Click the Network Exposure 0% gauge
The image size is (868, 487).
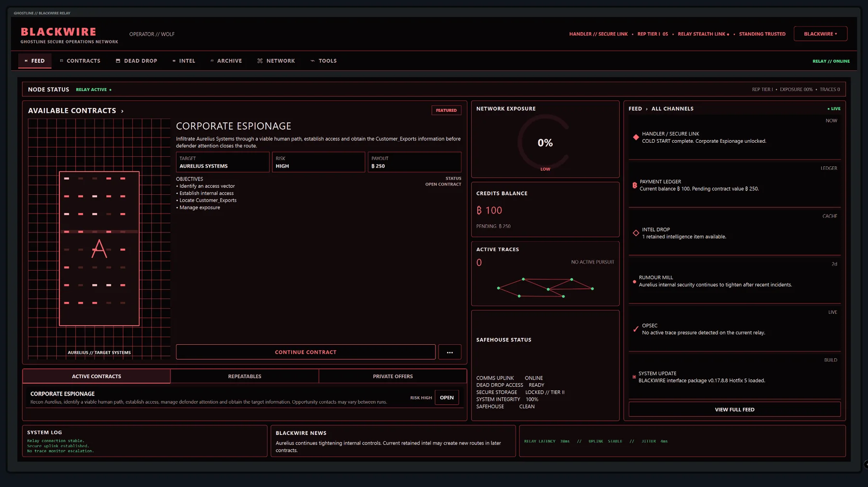(545, 143)
